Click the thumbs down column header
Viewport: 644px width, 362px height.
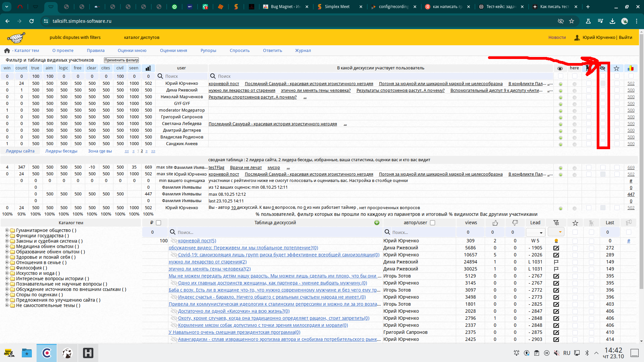click(515, 223)
